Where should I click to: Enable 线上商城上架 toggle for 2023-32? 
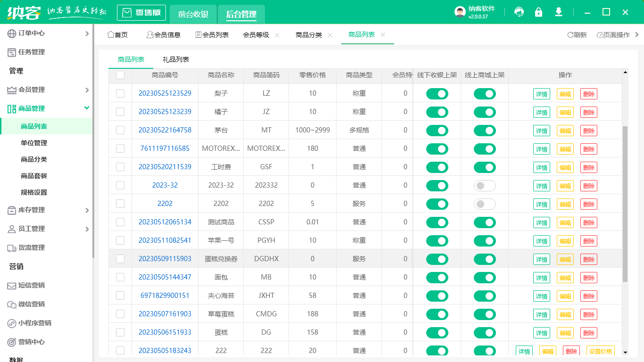(x=485, y=185)
